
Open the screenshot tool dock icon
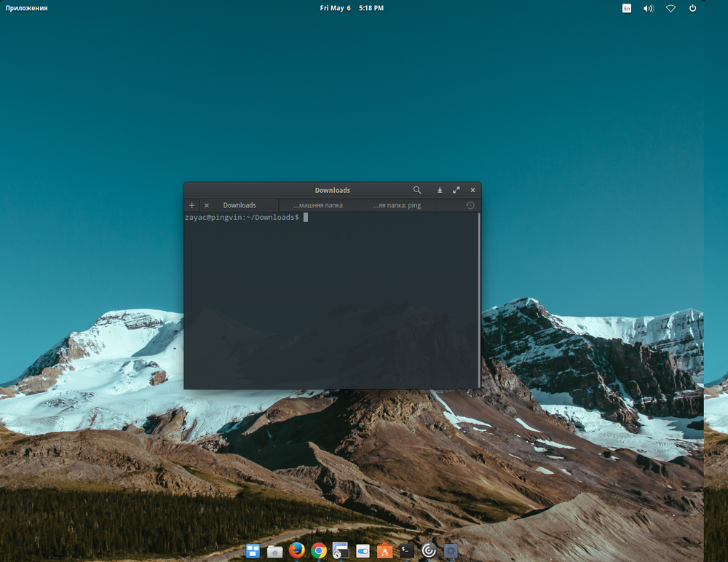pos(340,550)
